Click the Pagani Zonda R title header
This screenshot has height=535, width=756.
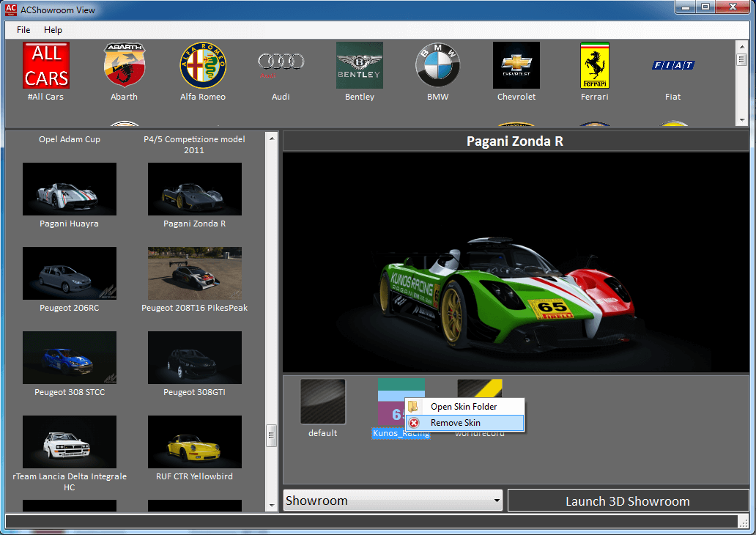point(516,141)
